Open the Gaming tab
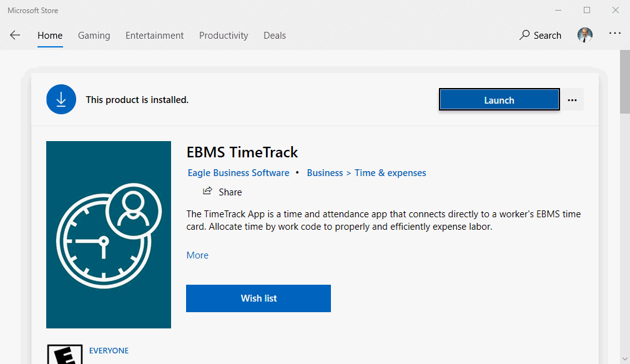This screenshot has height=364, width=630. click(94, 36)
